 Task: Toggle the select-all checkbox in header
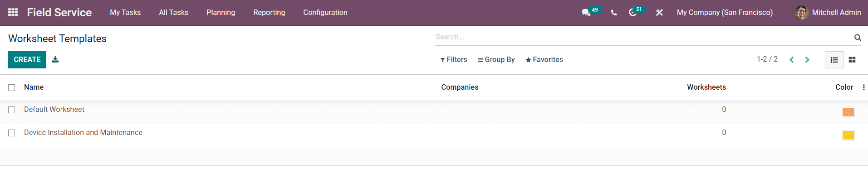pos(12,87)
